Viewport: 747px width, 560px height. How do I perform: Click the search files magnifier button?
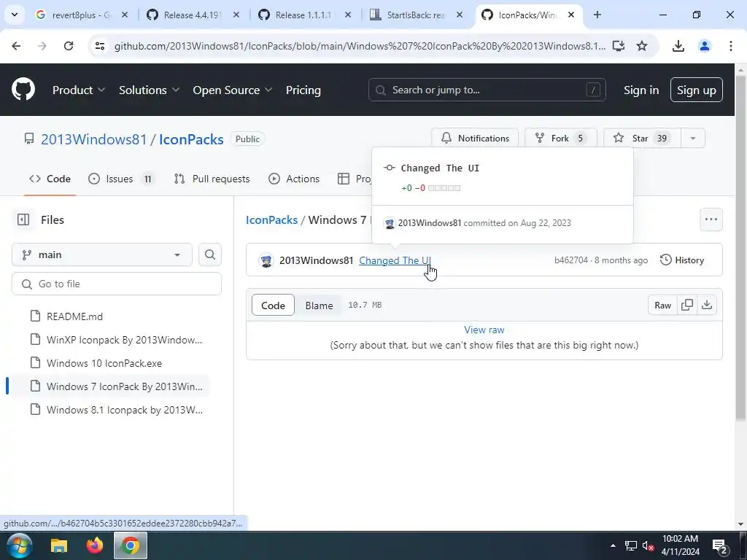pos(209,254)
